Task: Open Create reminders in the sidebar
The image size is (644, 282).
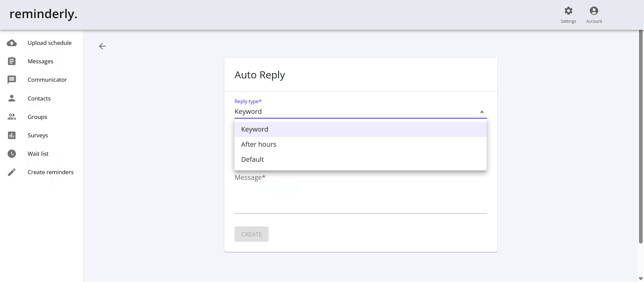Action: pyautogui.click(x=51, y=172)
